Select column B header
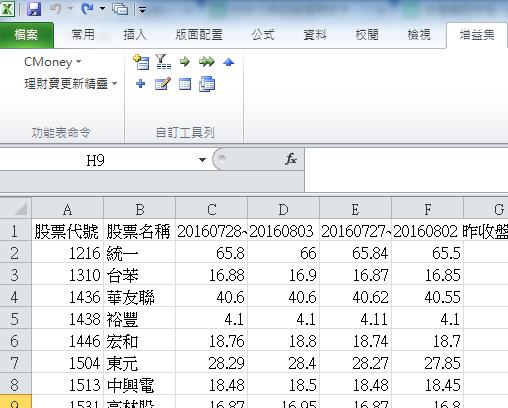 [x=140, y=209]
